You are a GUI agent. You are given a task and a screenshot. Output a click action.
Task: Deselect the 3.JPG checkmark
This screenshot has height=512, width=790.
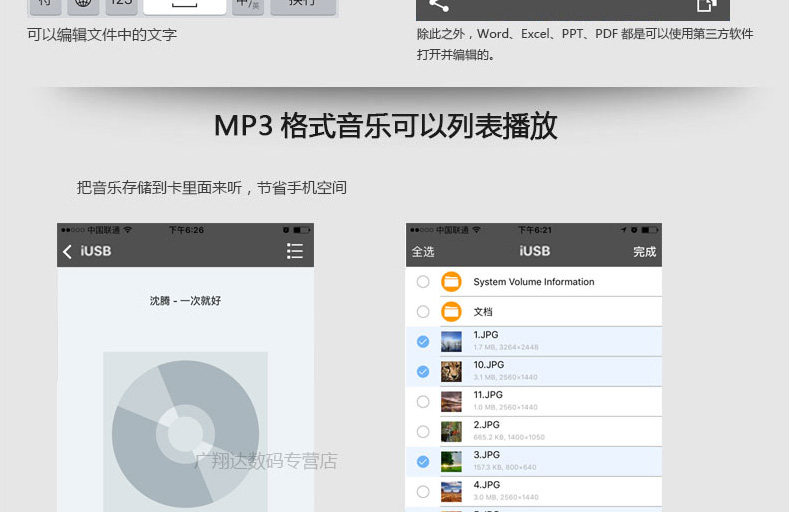(423, 462)
